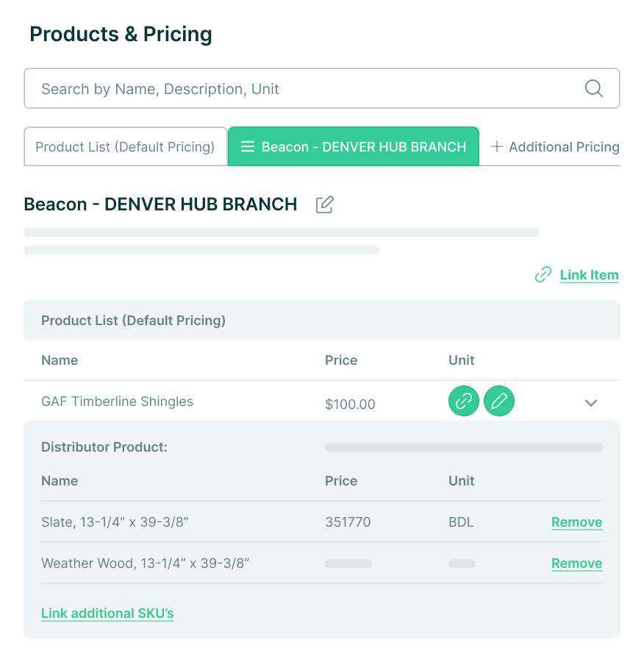Collapse the GAF Timberline Shingles row chevron
Image resolution: width=644 pixels, height=662 pixels.
click(x=591, y=403)
